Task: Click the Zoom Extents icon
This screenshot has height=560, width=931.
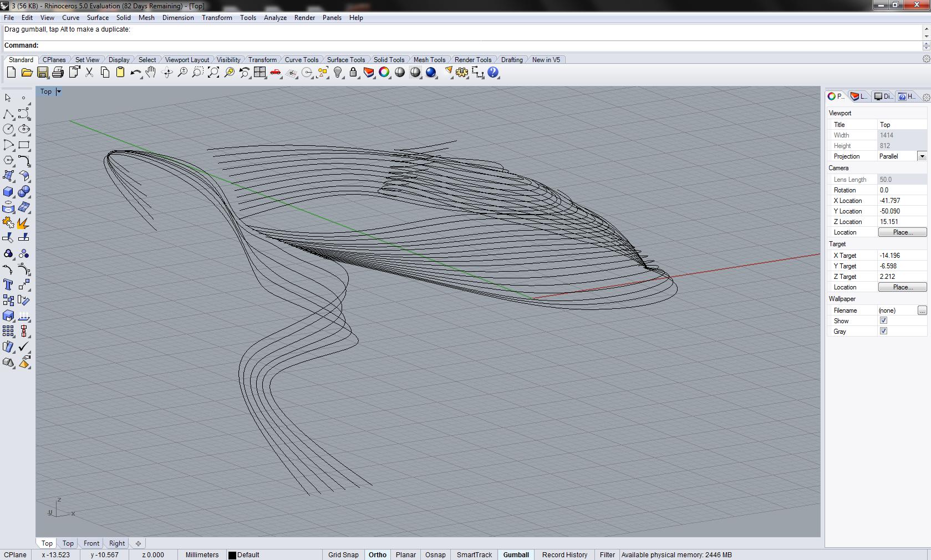Action: point(213,73)
